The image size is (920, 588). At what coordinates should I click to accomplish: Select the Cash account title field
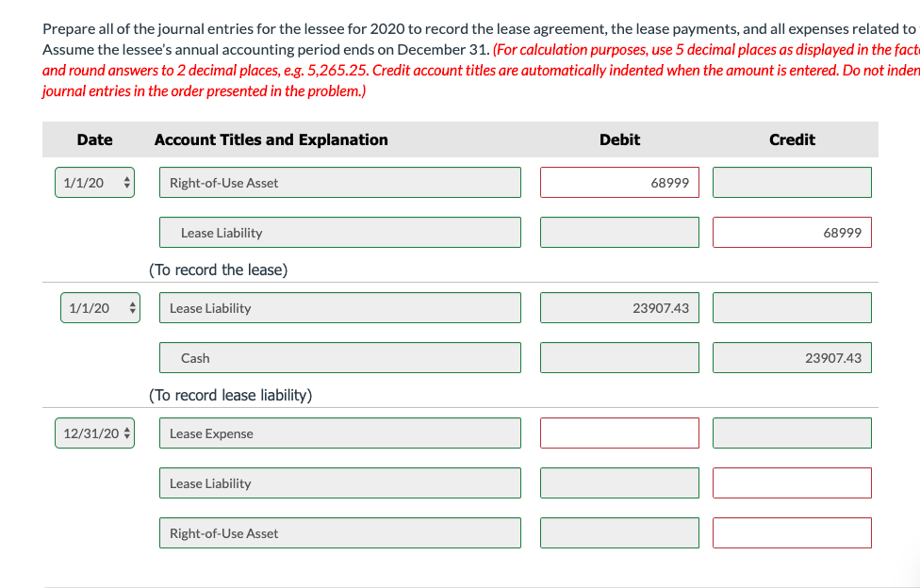coord(339,358)
